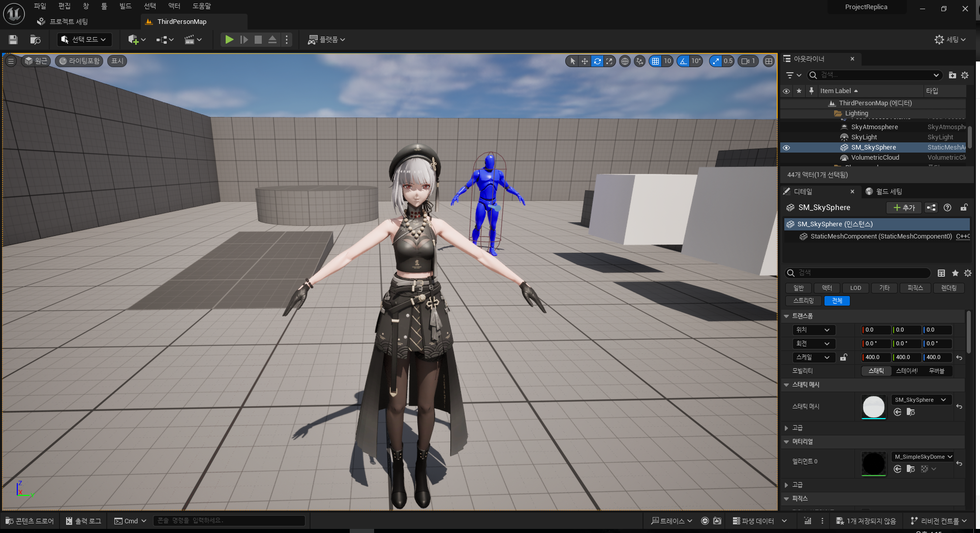Create new folder in outliner
The image size is (980, 533).
coord(952,75)
